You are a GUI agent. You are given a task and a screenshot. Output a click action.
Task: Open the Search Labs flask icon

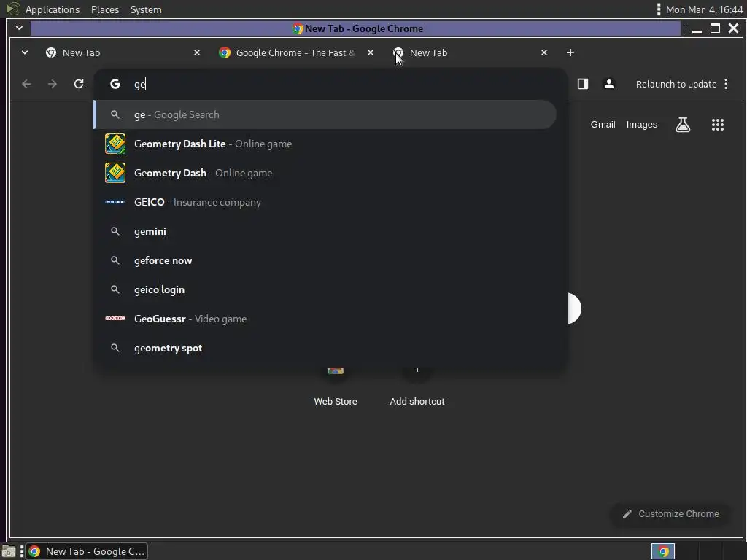pyautogui.click(x=683, y=125)
